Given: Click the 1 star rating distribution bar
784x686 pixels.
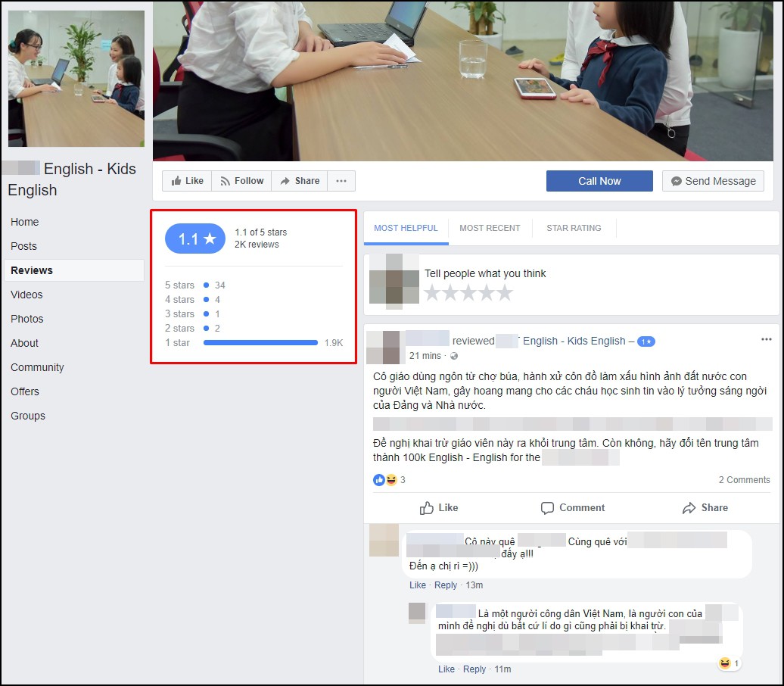Looking at the screenshot, I should pyautogui.click(x=261, y=342).
